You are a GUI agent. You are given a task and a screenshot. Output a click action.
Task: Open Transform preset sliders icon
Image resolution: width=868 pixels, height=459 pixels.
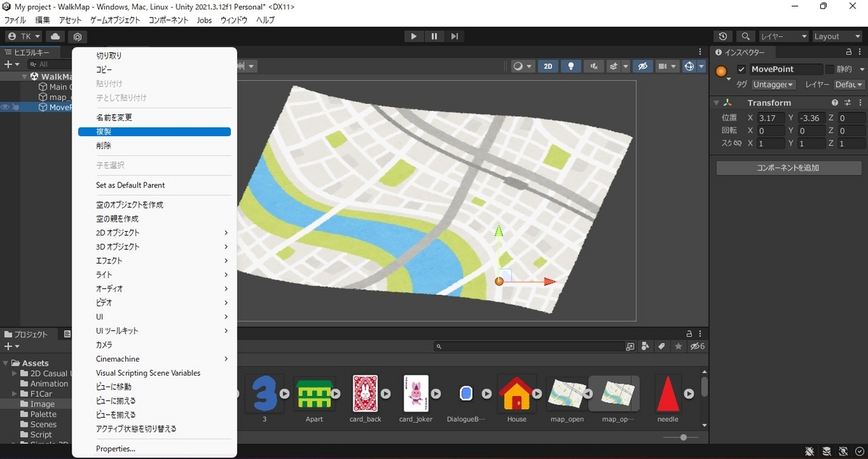click(848, 103)
